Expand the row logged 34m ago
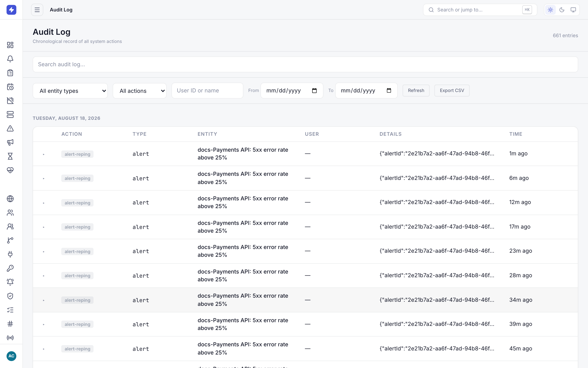This screenshot has height=368, width=588. coord(44,300)
